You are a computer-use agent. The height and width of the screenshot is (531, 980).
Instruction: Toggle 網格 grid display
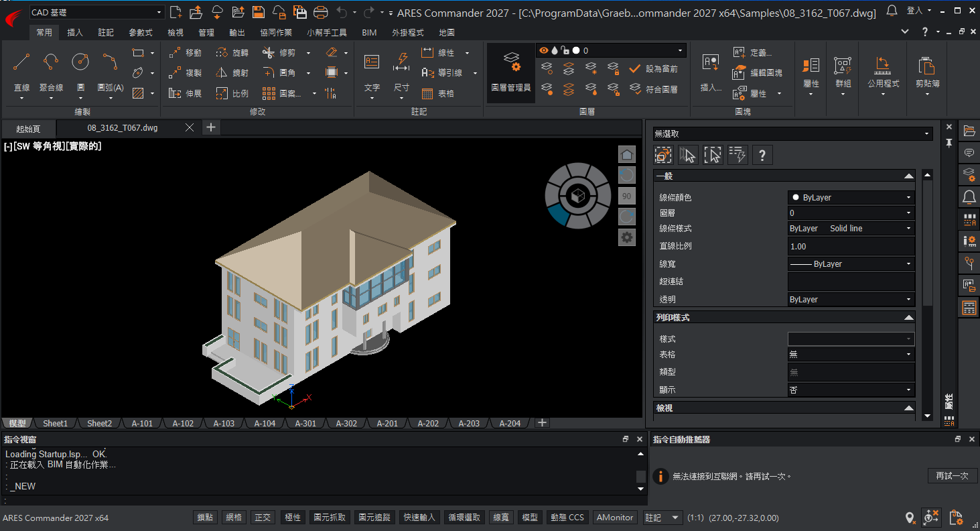point(234,518)
